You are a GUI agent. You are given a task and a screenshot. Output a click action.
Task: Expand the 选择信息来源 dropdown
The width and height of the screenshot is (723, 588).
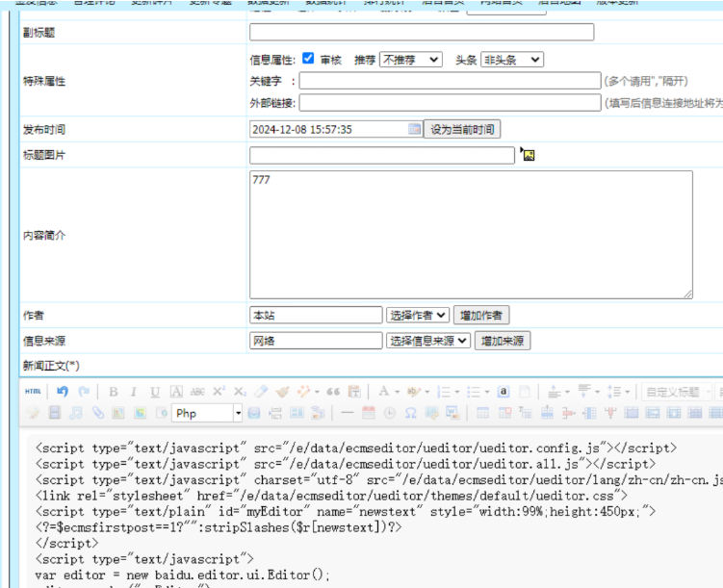428,341
